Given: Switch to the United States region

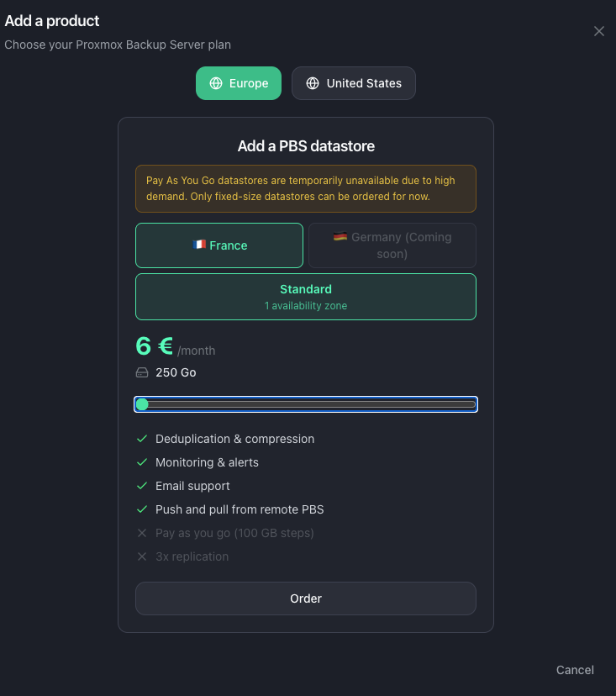Looking at the screenshot, I should click(353, 83).
